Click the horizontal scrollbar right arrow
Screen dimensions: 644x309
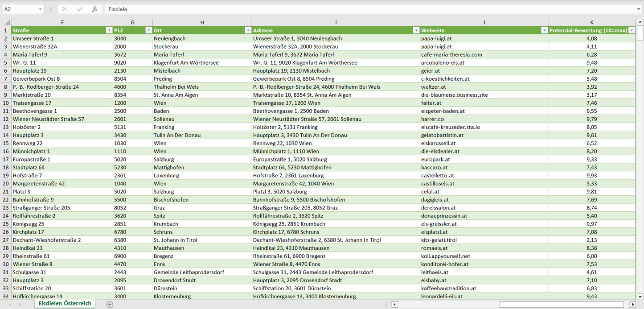click(x=632, y=305)
